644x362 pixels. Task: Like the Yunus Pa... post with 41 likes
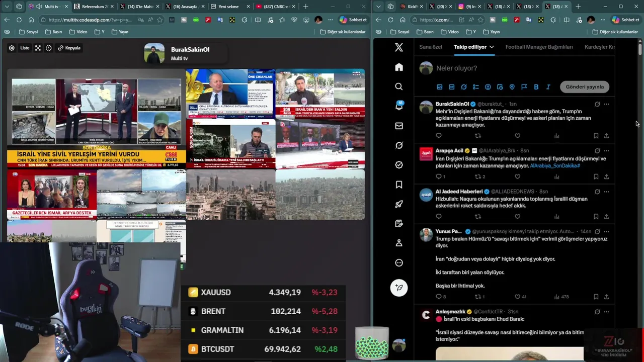517,297
